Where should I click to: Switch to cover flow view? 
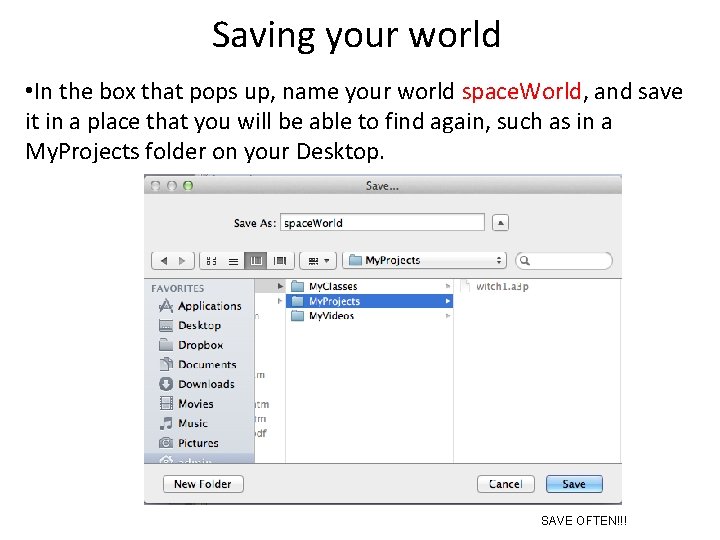[280, 261]
